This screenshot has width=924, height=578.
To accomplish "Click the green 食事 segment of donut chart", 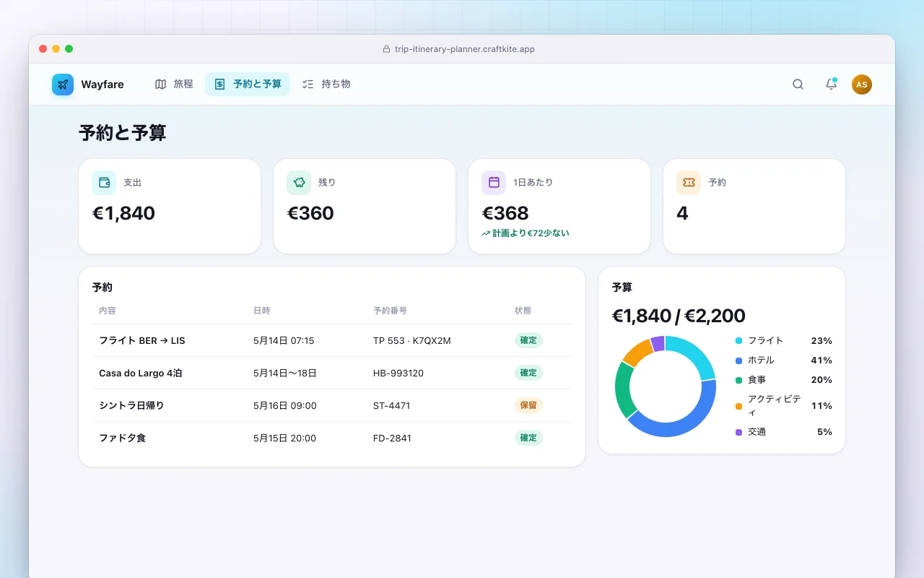I will pos(622,390).
